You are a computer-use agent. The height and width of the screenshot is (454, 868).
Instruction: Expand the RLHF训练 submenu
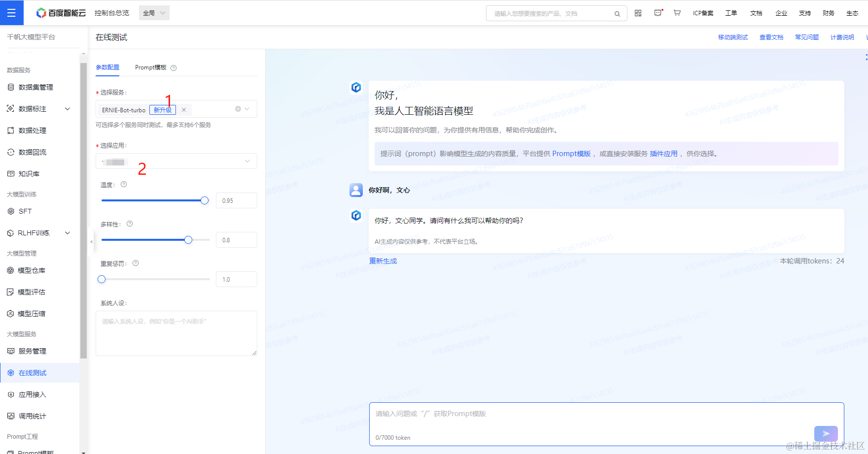68,233
